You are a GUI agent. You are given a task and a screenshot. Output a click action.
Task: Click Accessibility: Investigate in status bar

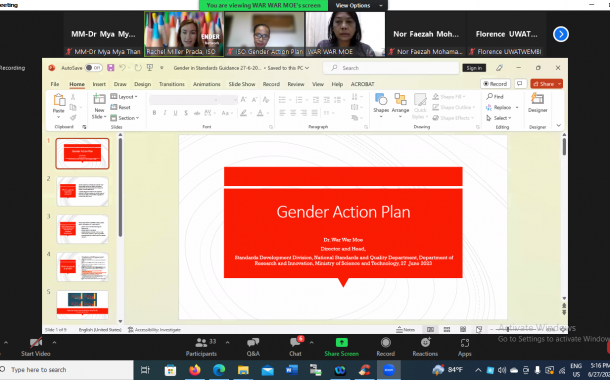(x=154, y=329)
